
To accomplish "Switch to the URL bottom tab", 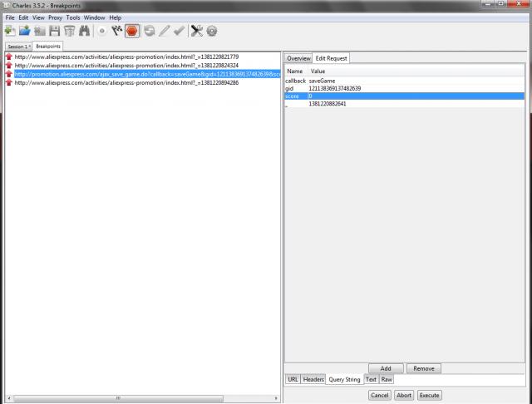I will [x=293, y=379].
